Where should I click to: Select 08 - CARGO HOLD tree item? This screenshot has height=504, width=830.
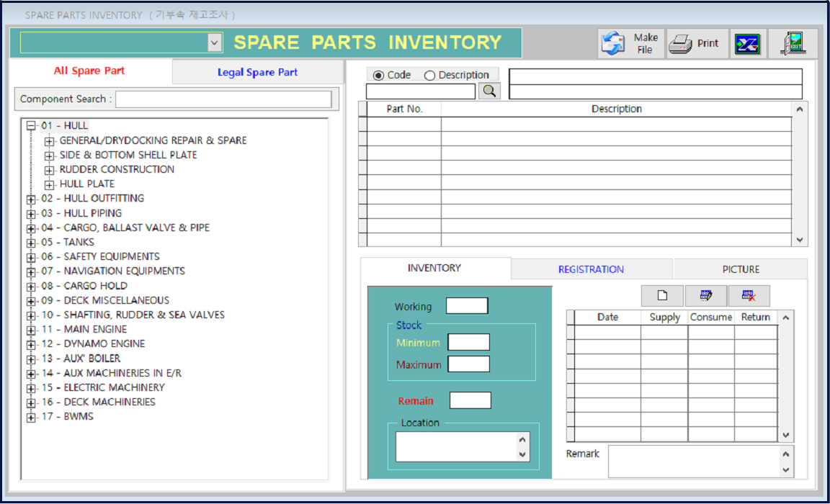coord(84,286)
